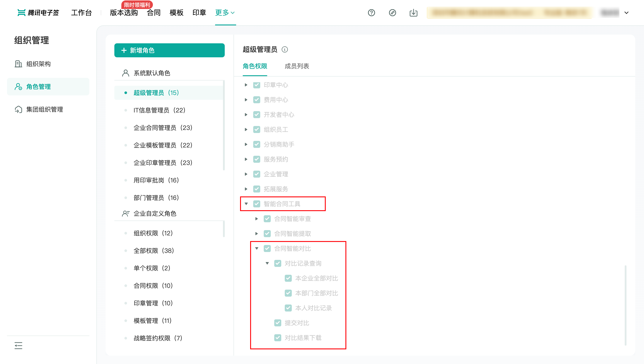
Task: Select the IT信息管理员 role
Action: coord(159,110)
